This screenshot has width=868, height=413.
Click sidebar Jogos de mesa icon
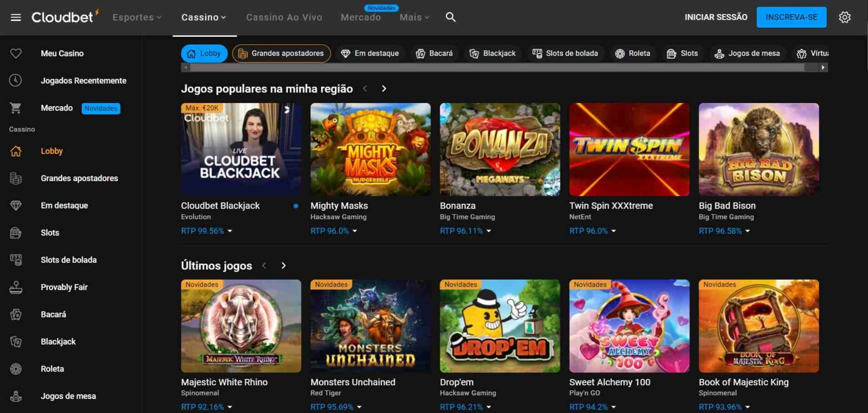16,396
